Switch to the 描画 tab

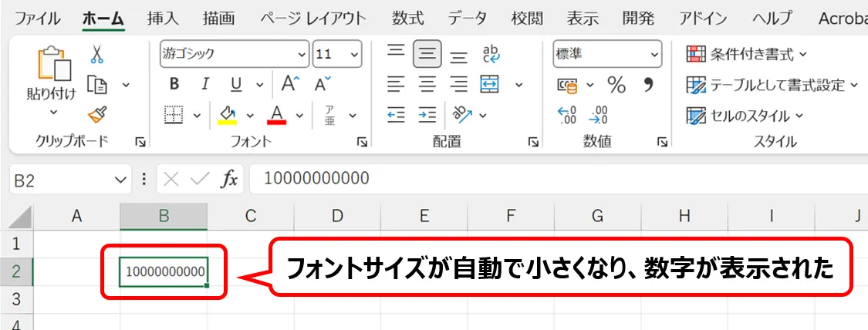(218, 19)
